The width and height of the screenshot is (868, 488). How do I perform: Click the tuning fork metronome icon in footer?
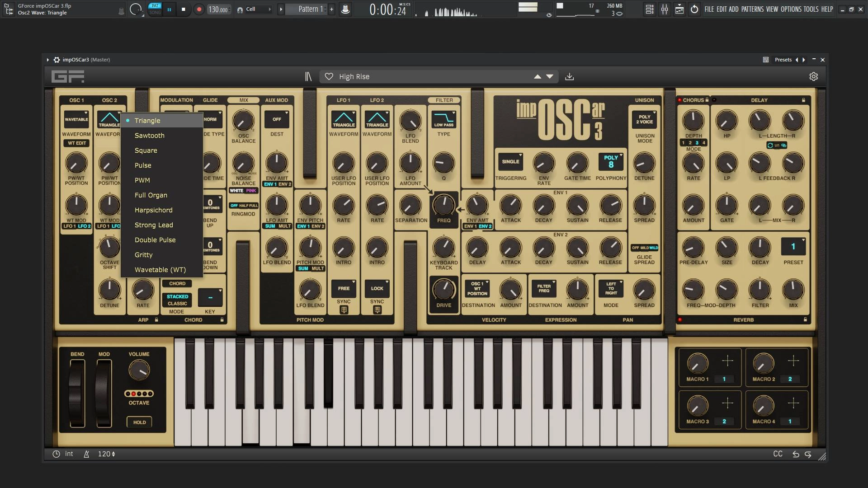[x=86, y=454]
